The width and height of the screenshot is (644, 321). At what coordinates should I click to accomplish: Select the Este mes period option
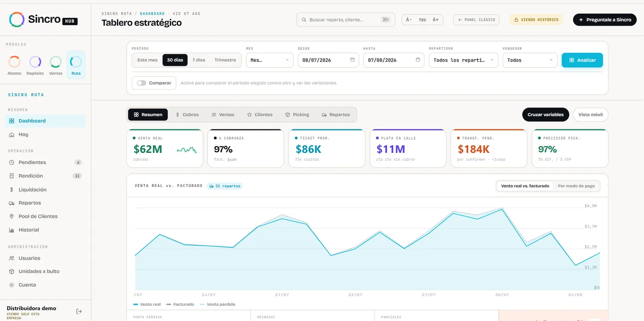point(147,60)
